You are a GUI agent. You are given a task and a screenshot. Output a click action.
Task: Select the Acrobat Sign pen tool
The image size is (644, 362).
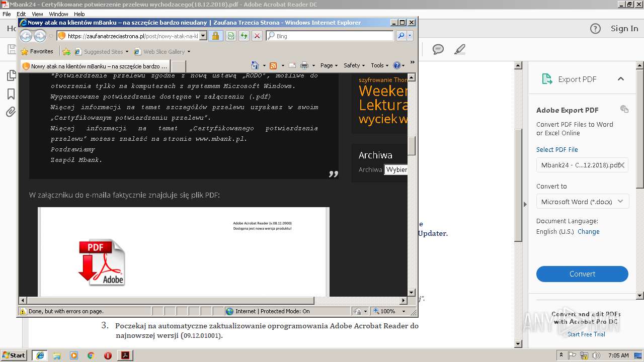pos(459,49)
